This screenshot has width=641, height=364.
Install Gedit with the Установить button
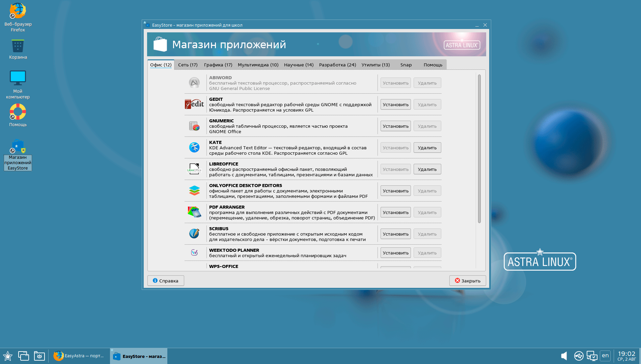pos(395,104)
